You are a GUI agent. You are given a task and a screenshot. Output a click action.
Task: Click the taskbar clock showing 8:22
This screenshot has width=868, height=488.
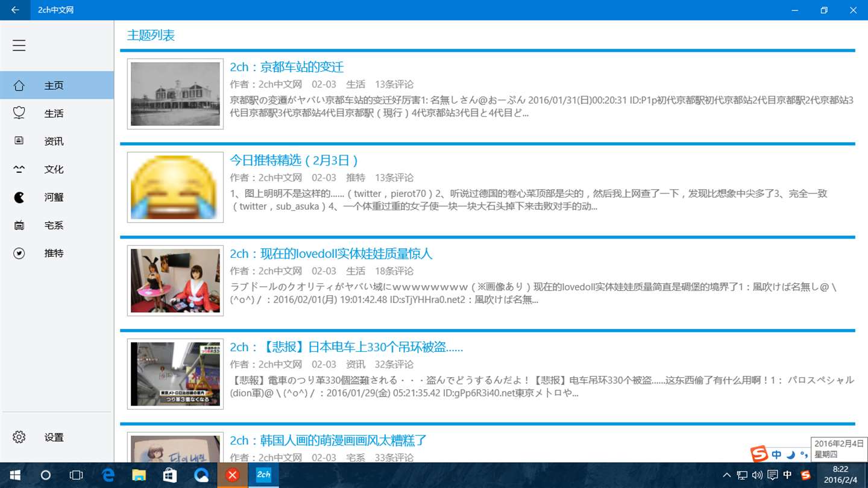840,475
